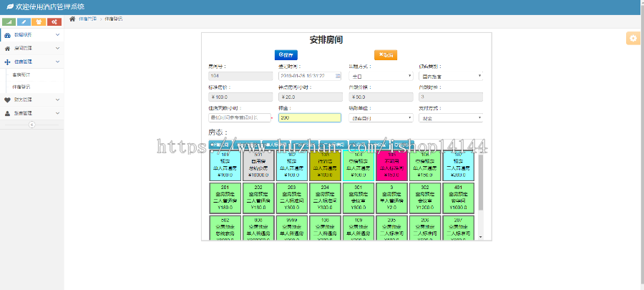Click the dashboard gauge icon in sidebar
Viewport: 644px width, 290px height.
[x=7, y=35]
